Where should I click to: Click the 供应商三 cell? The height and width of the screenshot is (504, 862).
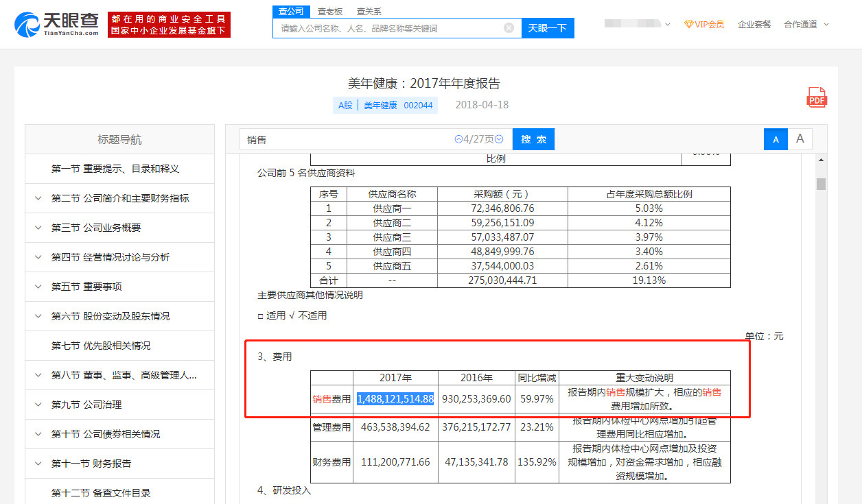pyautogui.click(x=392, y=237)
